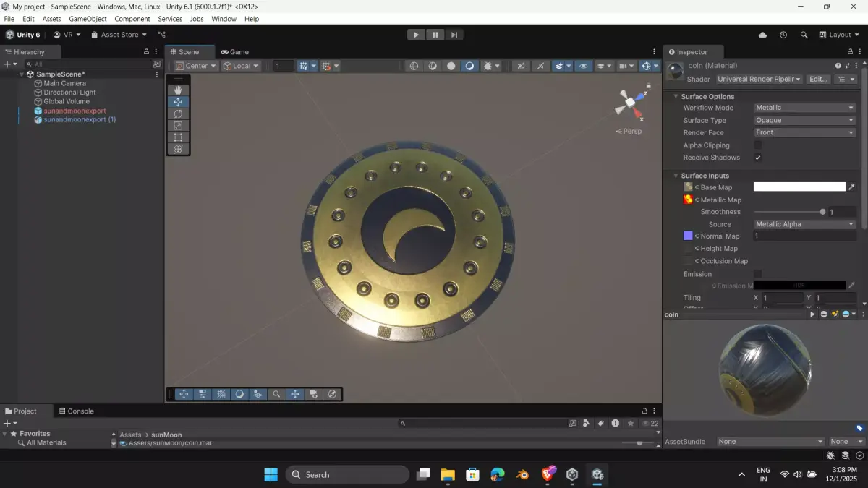This screenshot has height=488, width=868.
Task: Toggle scene visibility eye icon
Action: (584, 66)
